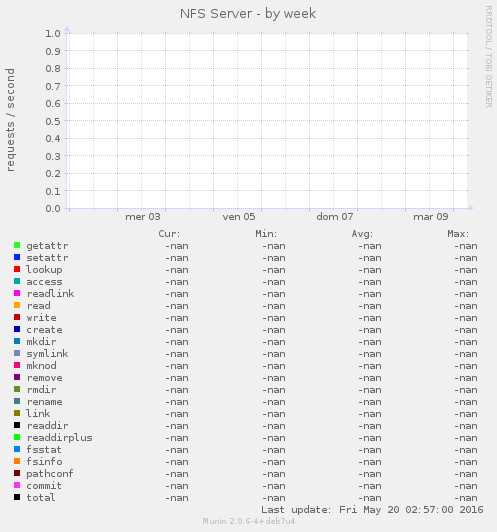Screen dimensions: 497x532
Task: Click the dark red write swatch
Action: 17,317
